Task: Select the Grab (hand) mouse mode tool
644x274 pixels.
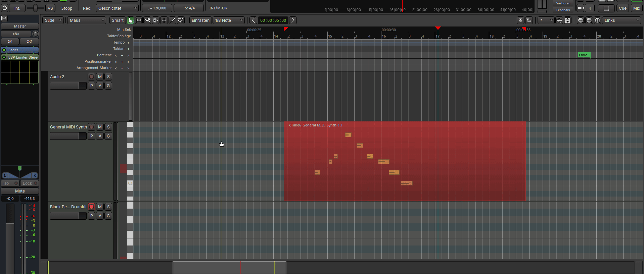Action: point(130,20)
